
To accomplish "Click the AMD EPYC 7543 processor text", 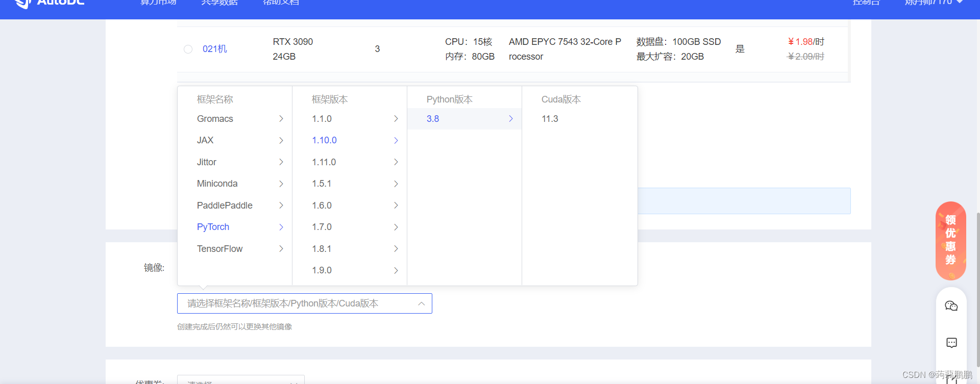I will coord(565,49).
